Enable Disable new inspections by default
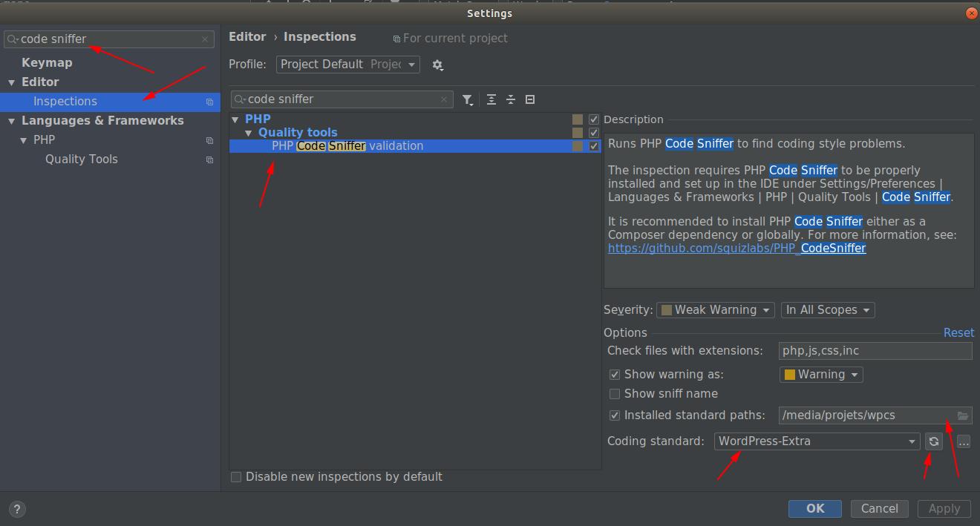The height and width of the screenshot is (526, 980). [x=236, y=477]
